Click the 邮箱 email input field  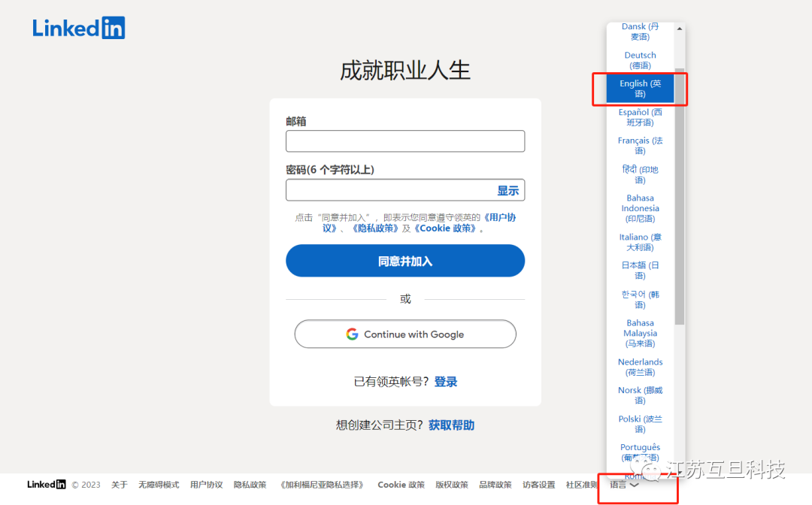405,141
